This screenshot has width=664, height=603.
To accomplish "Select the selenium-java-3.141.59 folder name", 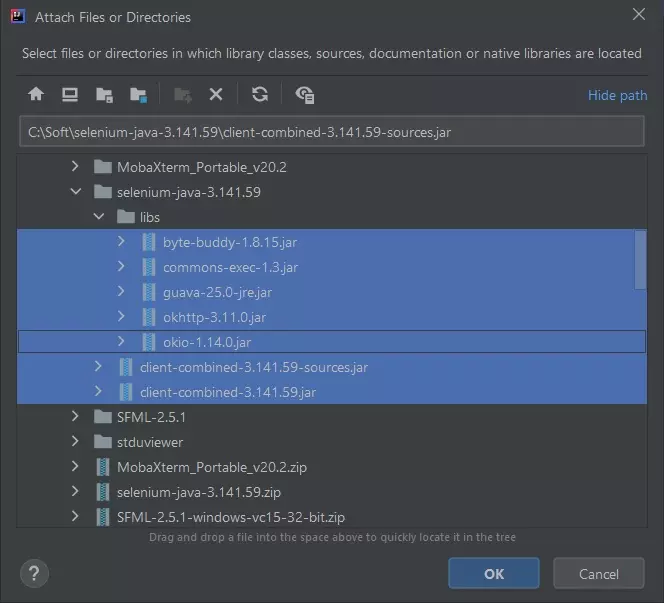I will click(189, 192).
